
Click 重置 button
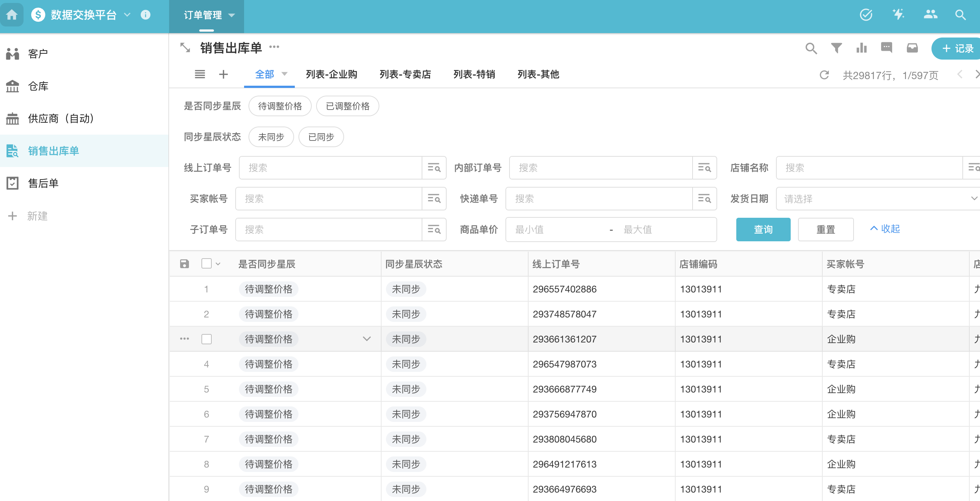(x=826, y=229)
